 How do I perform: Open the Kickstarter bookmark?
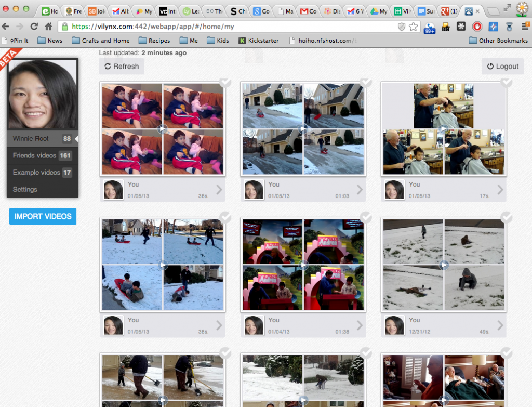click(x=259, y=41)
